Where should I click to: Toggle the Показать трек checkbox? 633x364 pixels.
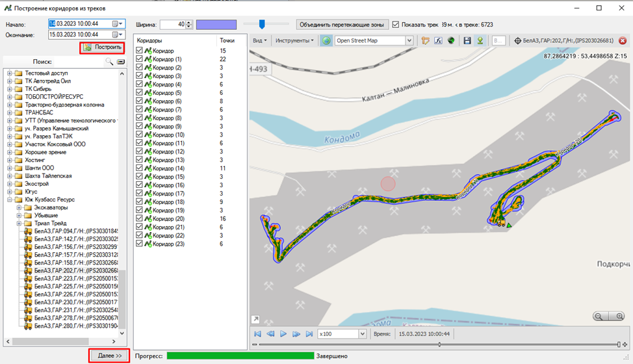[396, 25]
